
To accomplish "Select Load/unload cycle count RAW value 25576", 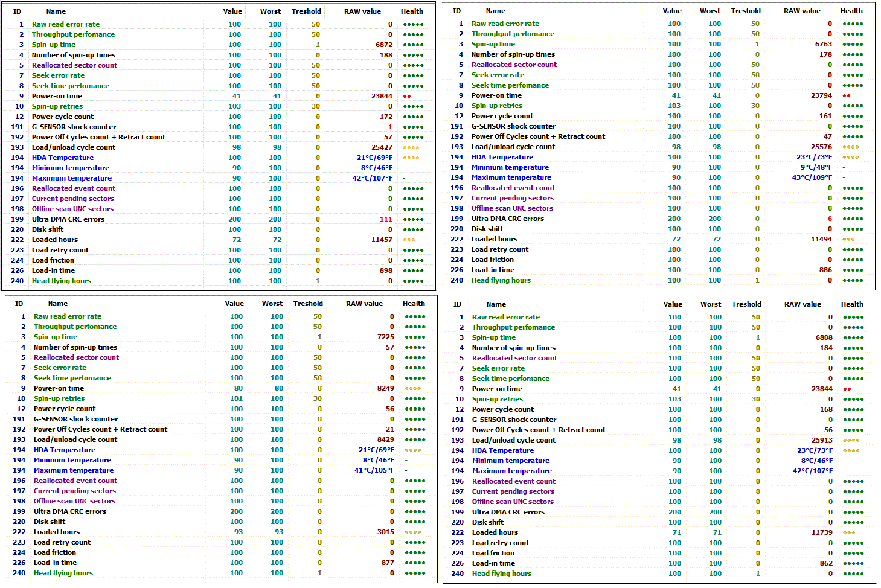I will click(821, 147).
